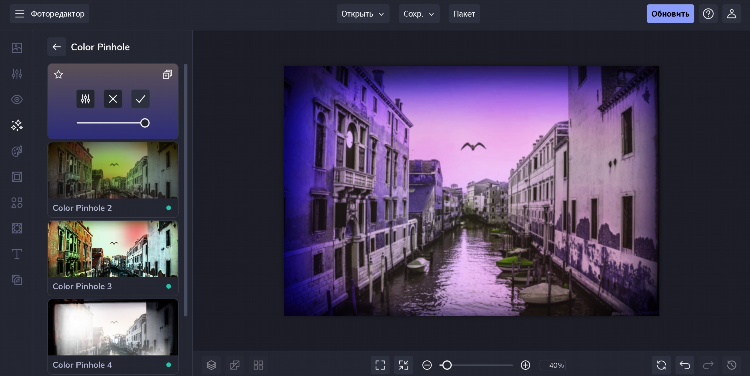Mark the effect as favorite with star

[x=58, y=74]
